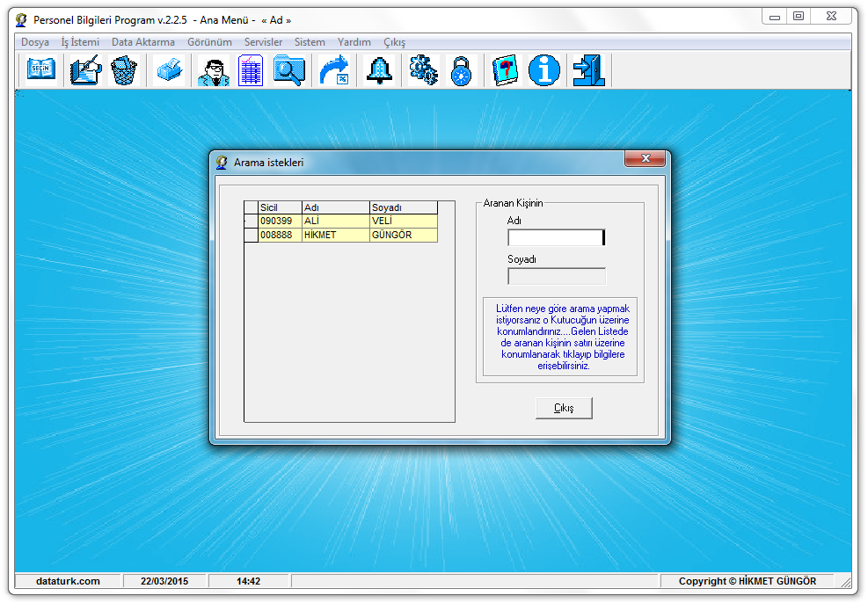The image size is (868, 603).
Task: Open the edit record pen-and-paper icon
Action: pyautogui.click(x=85, y=70)
